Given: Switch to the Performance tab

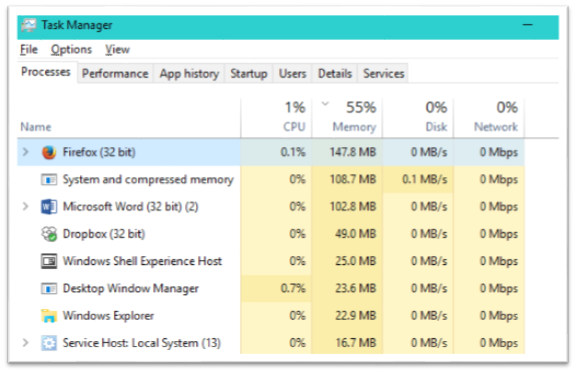Looking at the screenshot, I should pyautogui.click(x=115, y=73).
